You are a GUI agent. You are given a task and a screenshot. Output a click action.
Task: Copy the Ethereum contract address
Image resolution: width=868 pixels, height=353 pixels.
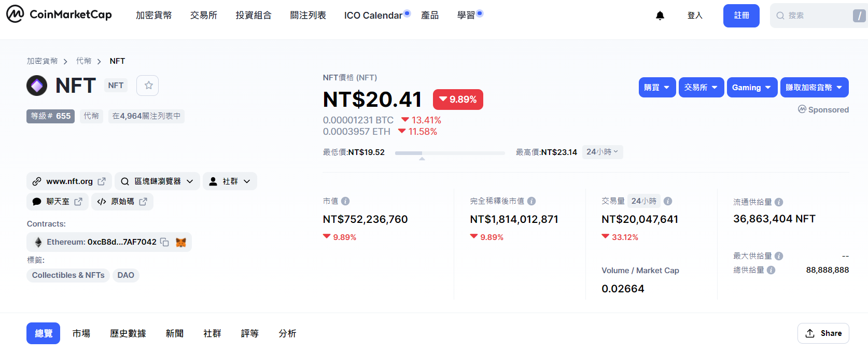click(164, 242)
